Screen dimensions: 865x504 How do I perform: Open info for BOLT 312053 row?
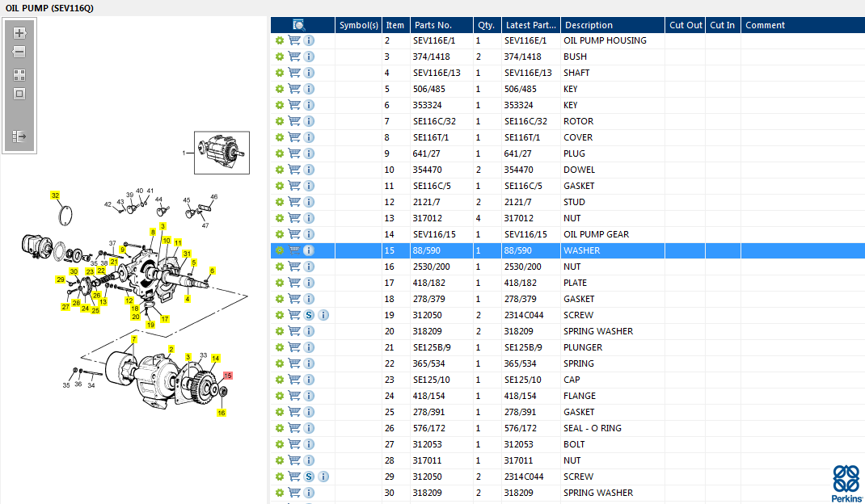(309, 444)
